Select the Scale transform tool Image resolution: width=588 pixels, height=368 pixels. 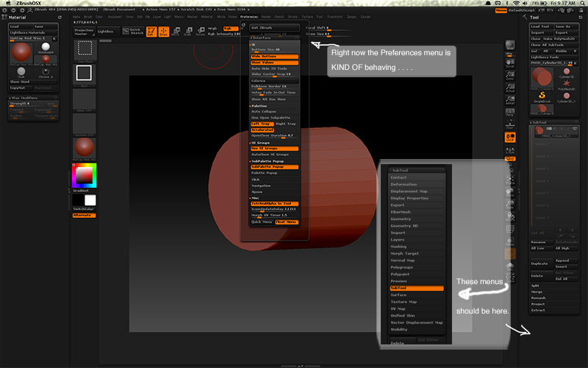point(188,32)
